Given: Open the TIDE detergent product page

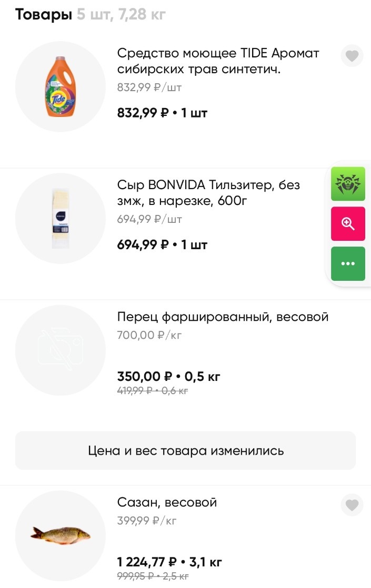Looking at the screenshot, I should [x=218, y=62].
